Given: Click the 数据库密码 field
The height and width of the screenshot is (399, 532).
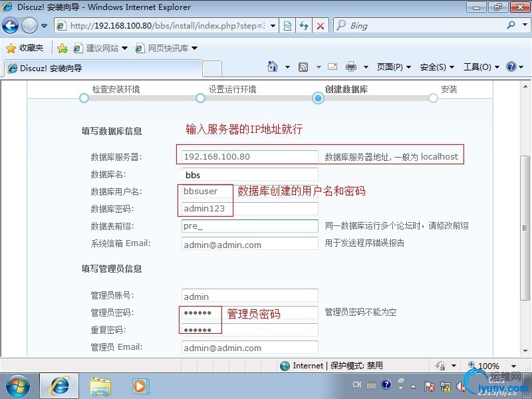Looking at the screenshot, I should tap(250, 209).
